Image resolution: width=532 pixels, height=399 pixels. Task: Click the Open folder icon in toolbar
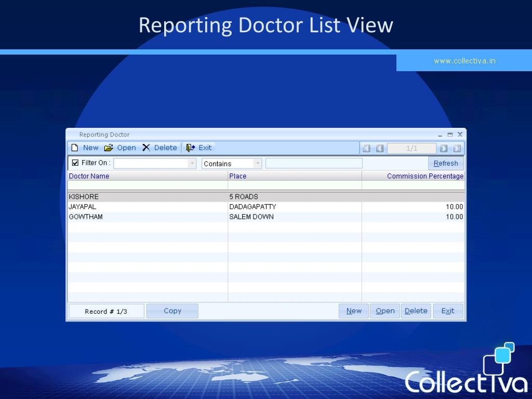tap(109, 148)
